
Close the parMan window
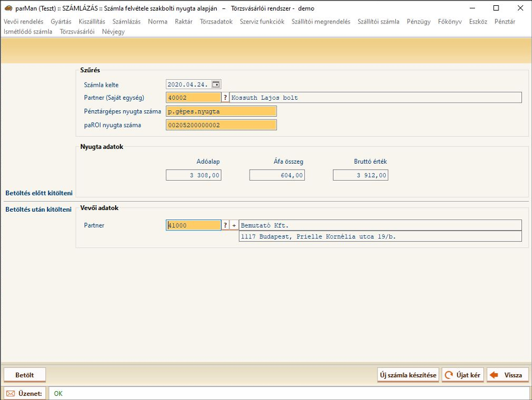(x=520, y=8)
